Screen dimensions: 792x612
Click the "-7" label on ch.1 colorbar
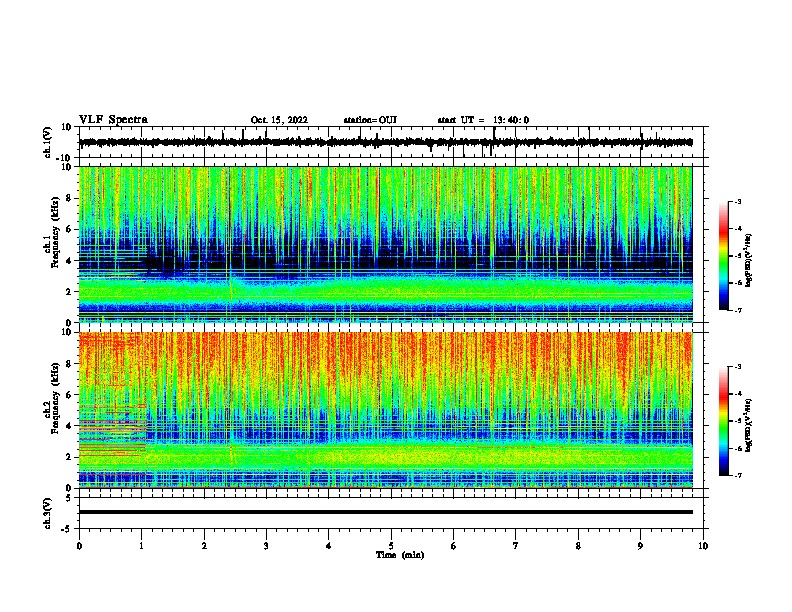click(737, 310)
